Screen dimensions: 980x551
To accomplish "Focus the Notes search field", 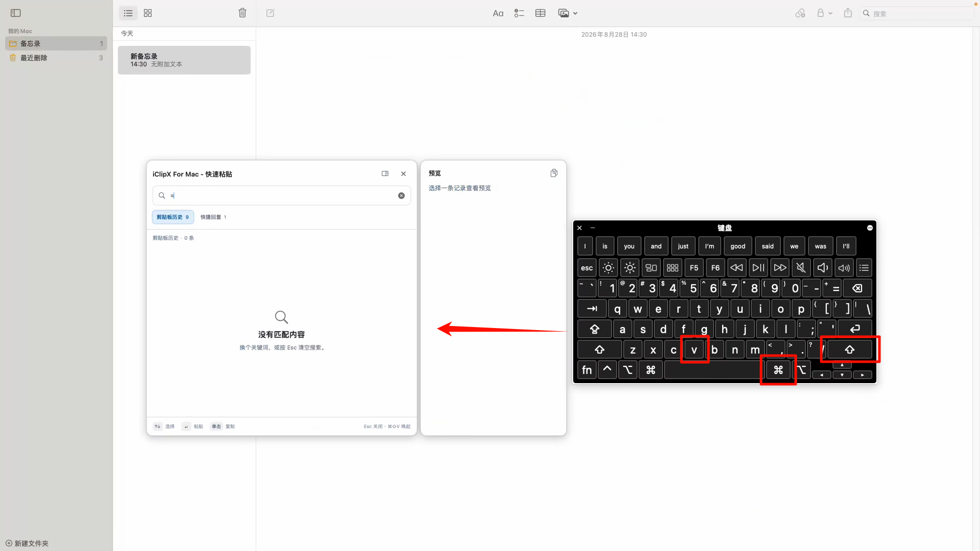I will [916, 13].
